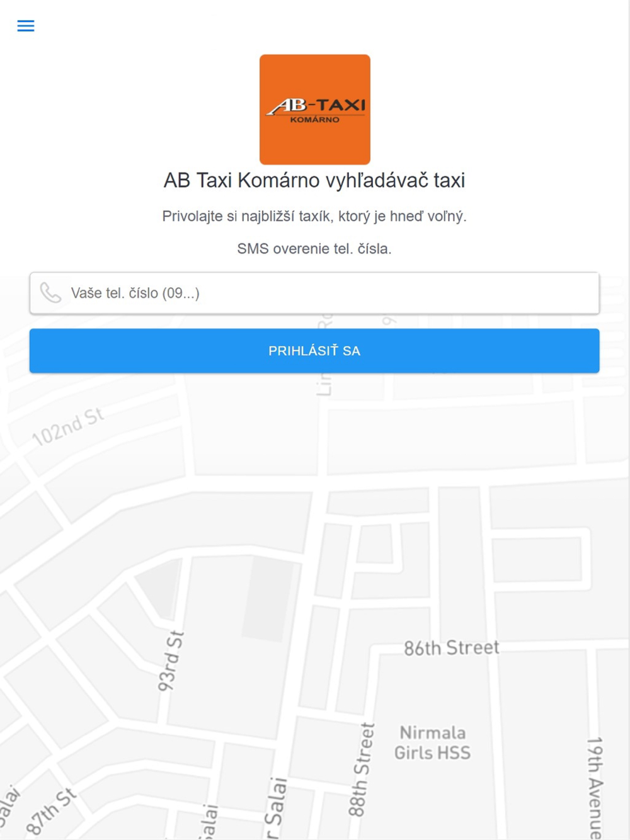This screenshot has width=630, height=840.
Task: Click the 102nd St map label
Action: point(67,427)
